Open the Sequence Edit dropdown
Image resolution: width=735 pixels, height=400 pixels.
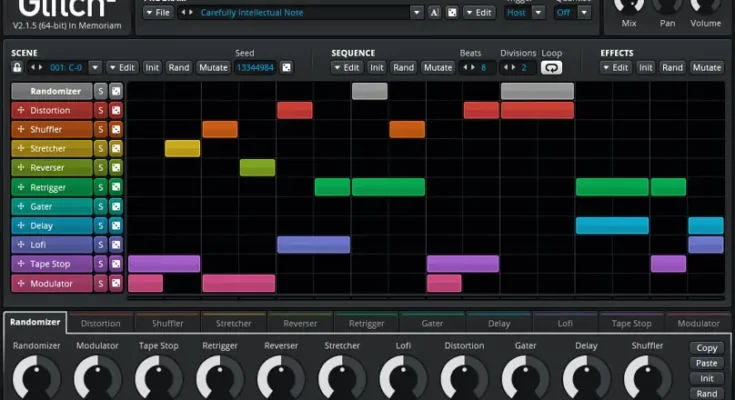point(347,68)
